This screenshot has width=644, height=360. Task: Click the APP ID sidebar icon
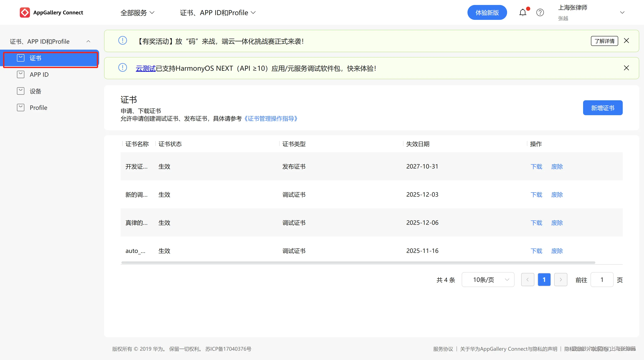pyautogui.click(x=20, y=75)
